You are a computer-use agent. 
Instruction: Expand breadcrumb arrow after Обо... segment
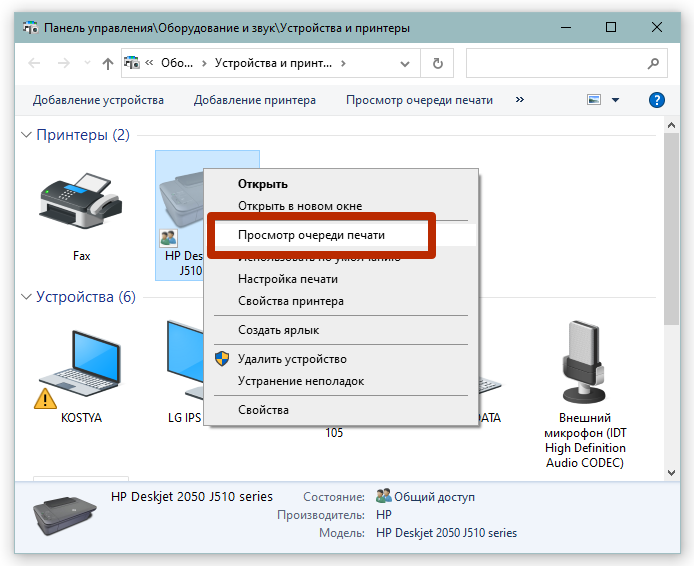coord(204,63)
